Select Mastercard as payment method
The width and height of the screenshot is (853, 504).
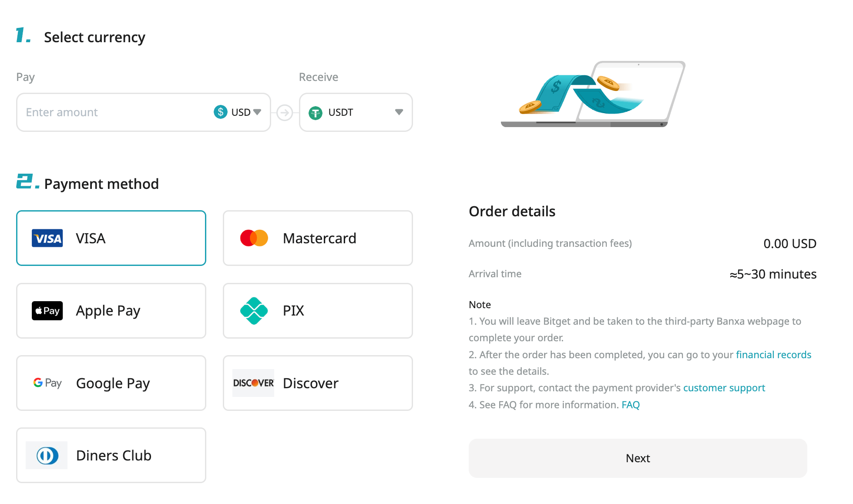pos(318,238)
